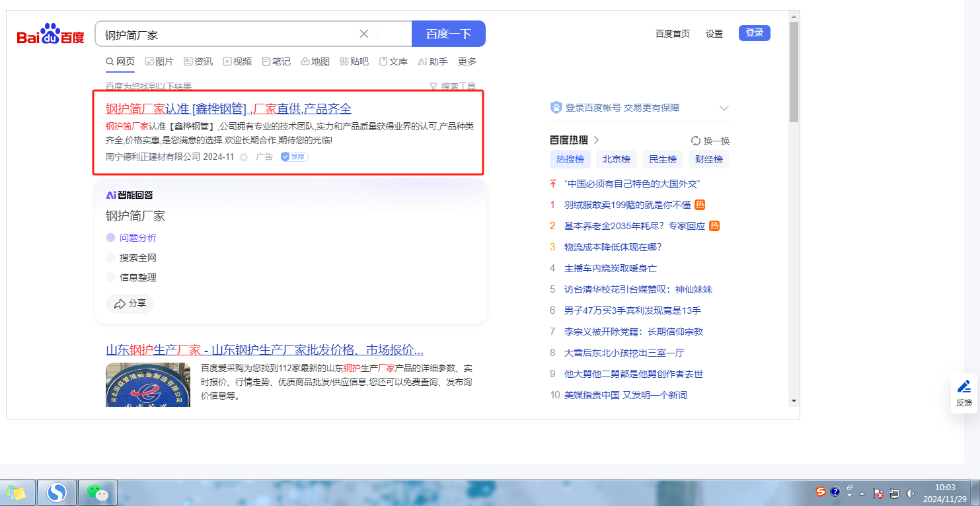Select the 财经榜 hot list chip
The image size is (980, 506).
coord(708,159)
